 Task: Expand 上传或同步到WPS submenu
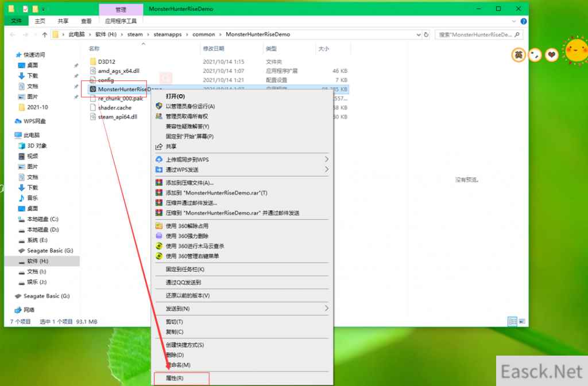(x=327, y=159)
